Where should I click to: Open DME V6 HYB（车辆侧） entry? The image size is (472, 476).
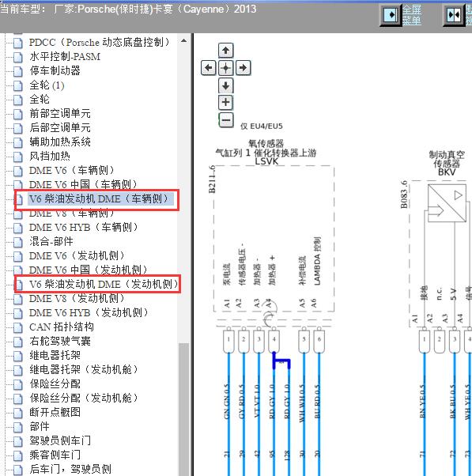tap(84, 228)
